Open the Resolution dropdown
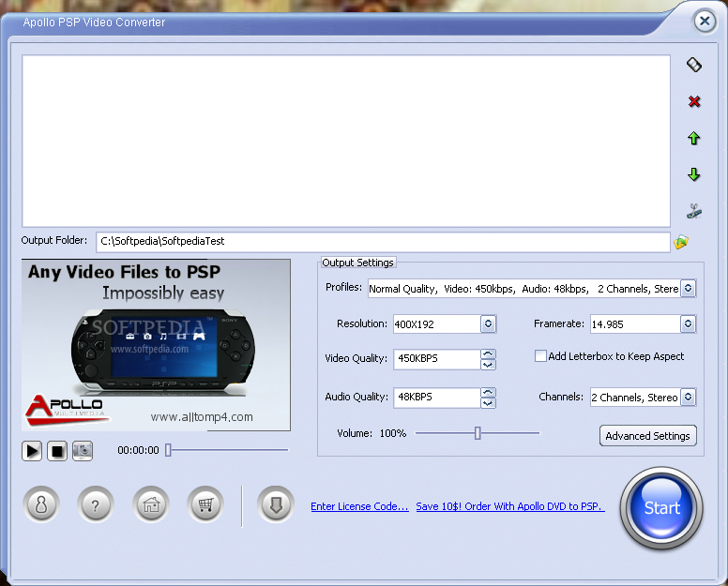 coord(488,323)
